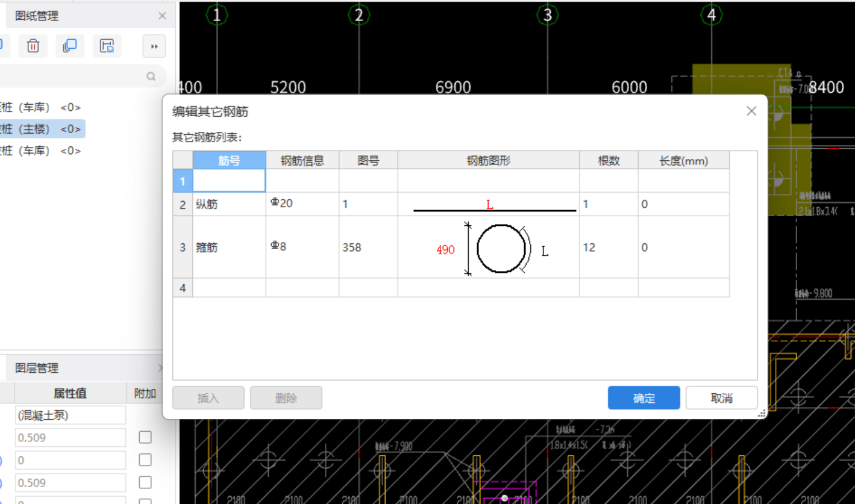Click the 358 图号 cell in the 箍筋 row
The height and width of the screenshot is (504, 855).
click(x=368, y=247)
